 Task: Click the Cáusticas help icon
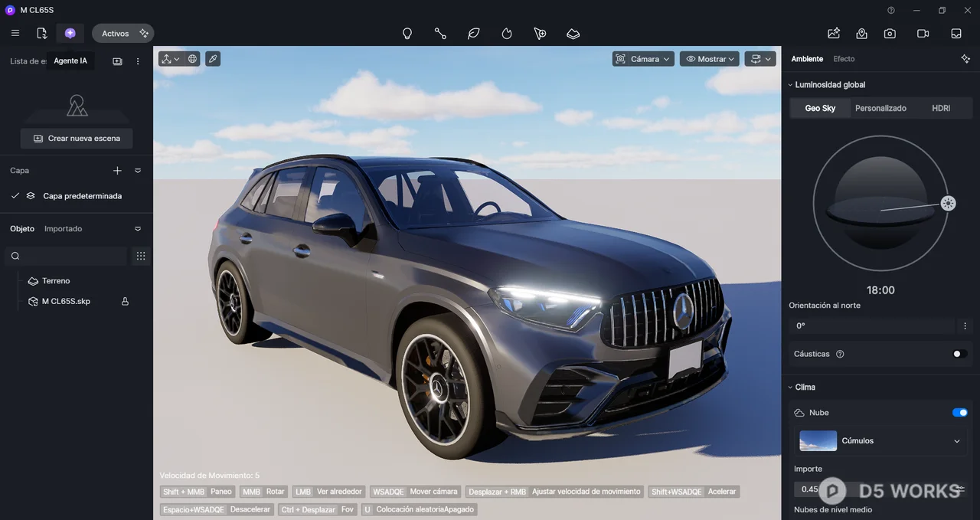pos(840,354)
